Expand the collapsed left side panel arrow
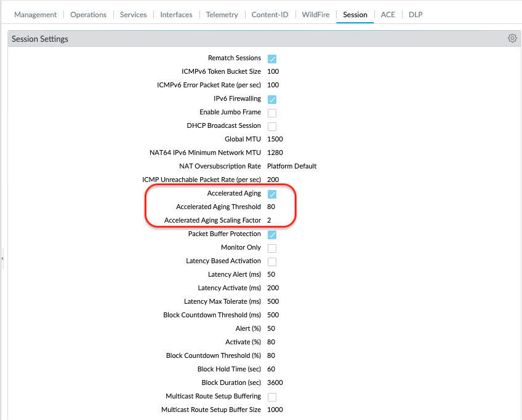This screenshot has width=522, height=420. coord(2,258)
